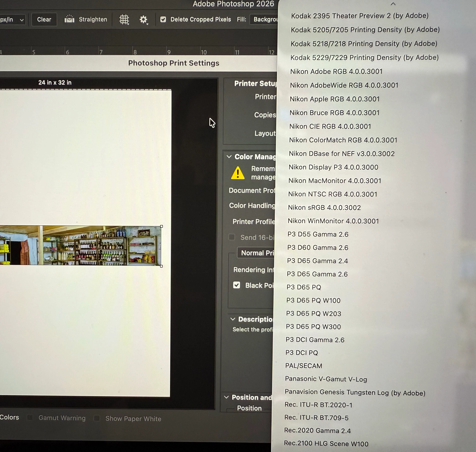Collapse the Color Management section
This screenshot has height=452, width=476.
click(x=229, y=157)
